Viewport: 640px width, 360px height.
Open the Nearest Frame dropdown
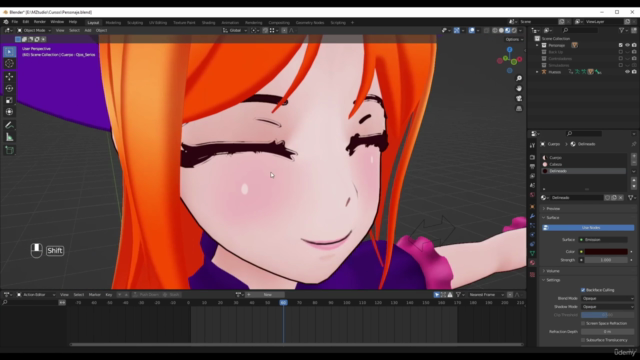(486, 295)
